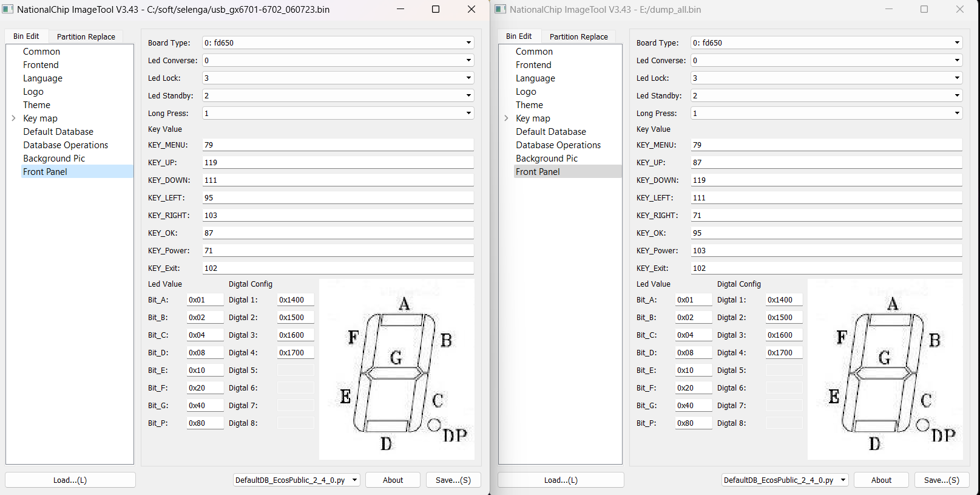Open Led Standby dropdown in dump_all.bin window

click(x=826, y=95)
